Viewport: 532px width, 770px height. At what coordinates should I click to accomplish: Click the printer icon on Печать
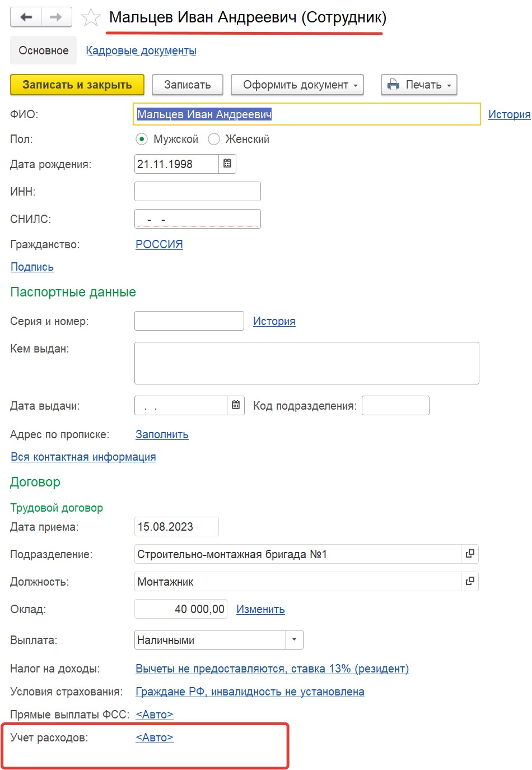pos(394,85)
